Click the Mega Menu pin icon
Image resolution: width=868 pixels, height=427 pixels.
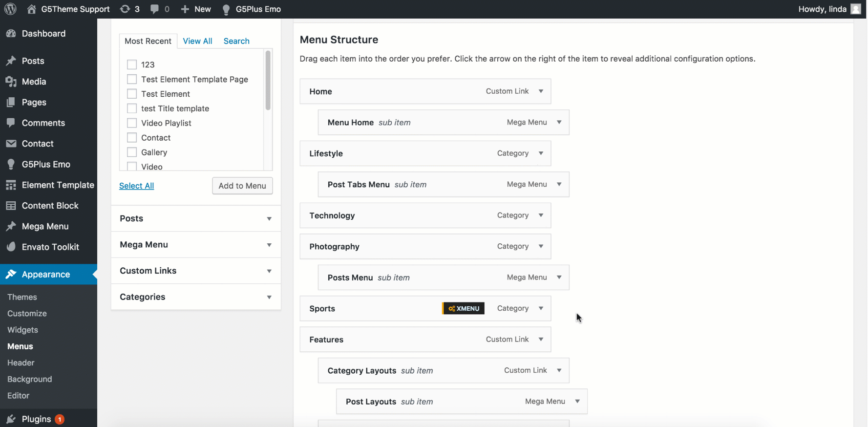pyautogui.click(x=11, y=226)
